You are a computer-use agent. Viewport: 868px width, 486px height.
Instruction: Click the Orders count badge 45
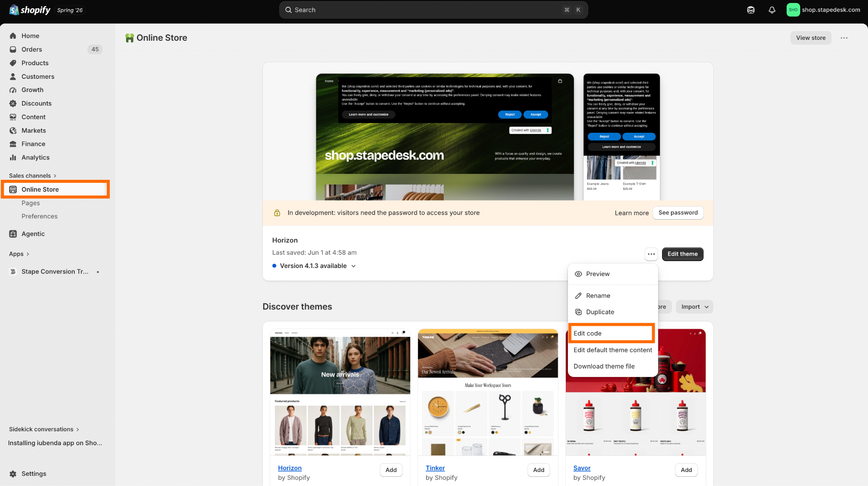[x=95, y=49]
